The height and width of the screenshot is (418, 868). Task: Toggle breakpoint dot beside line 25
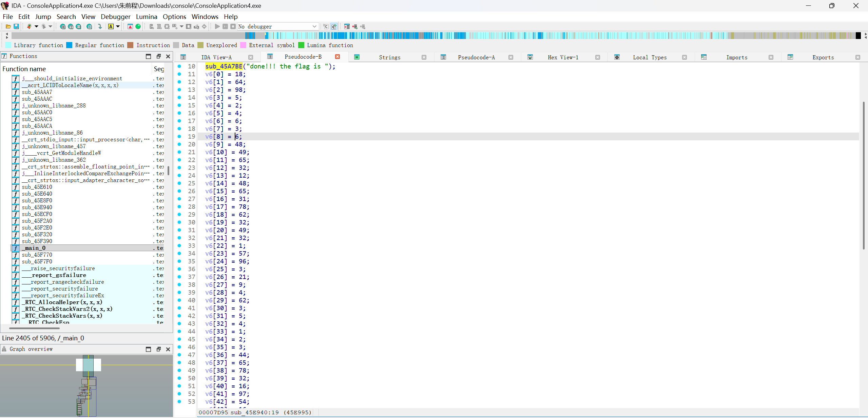(x=179, y=183)
